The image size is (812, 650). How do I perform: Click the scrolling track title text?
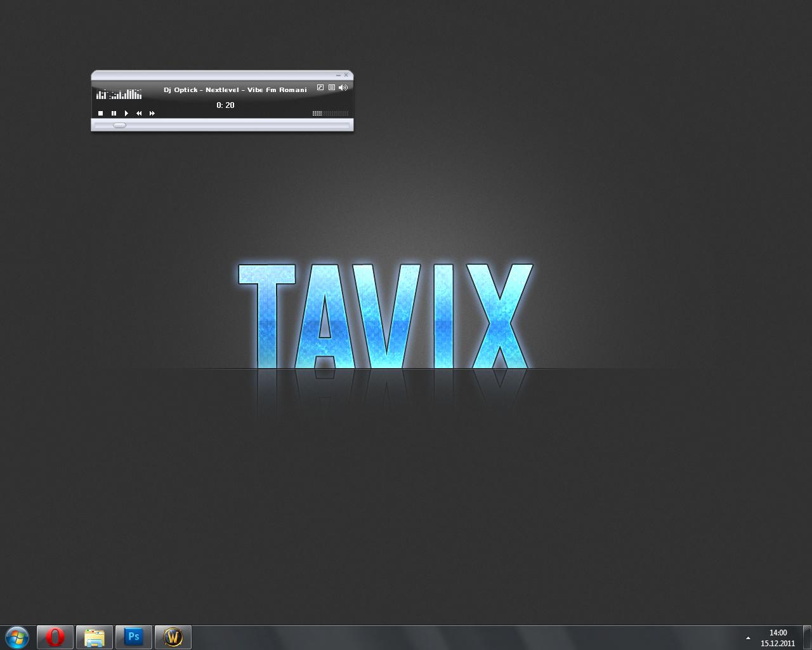(235, 90)
